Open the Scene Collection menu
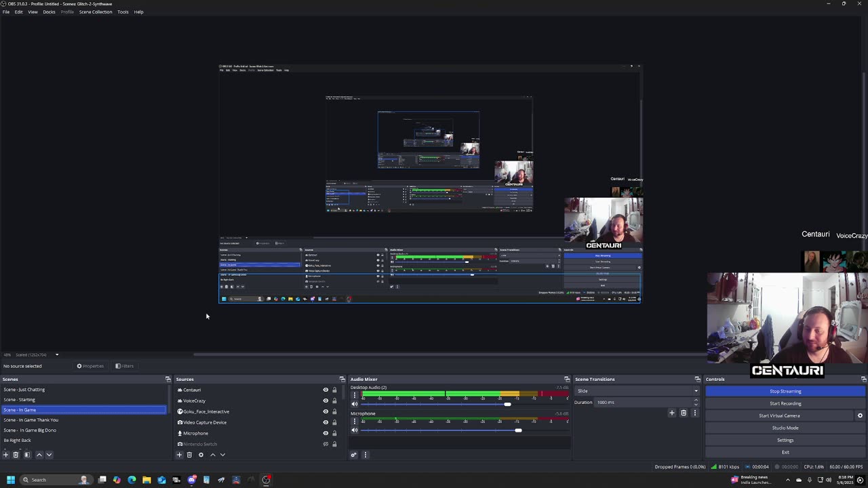The image size is (868, 488). click(96, 12)
